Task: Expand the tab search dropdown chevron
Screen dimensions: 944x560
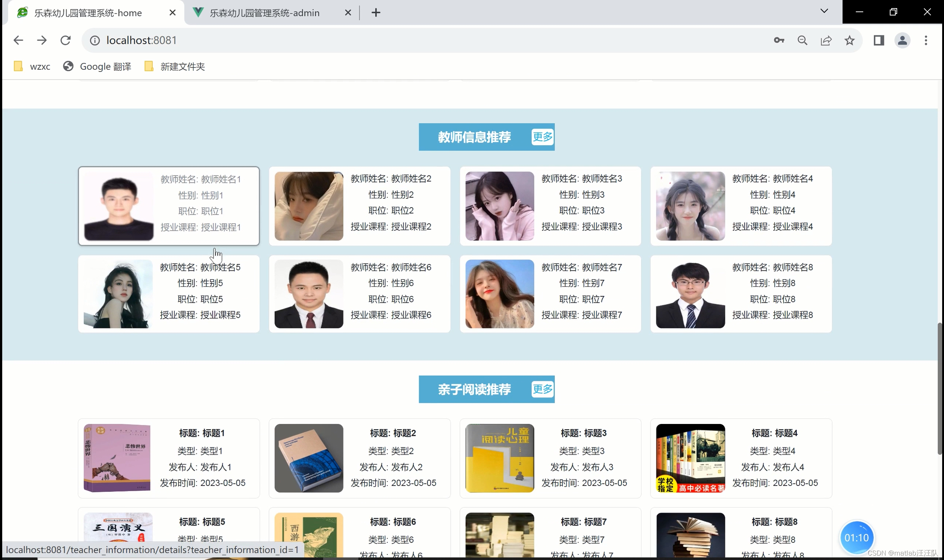Action: pos(824,11)
